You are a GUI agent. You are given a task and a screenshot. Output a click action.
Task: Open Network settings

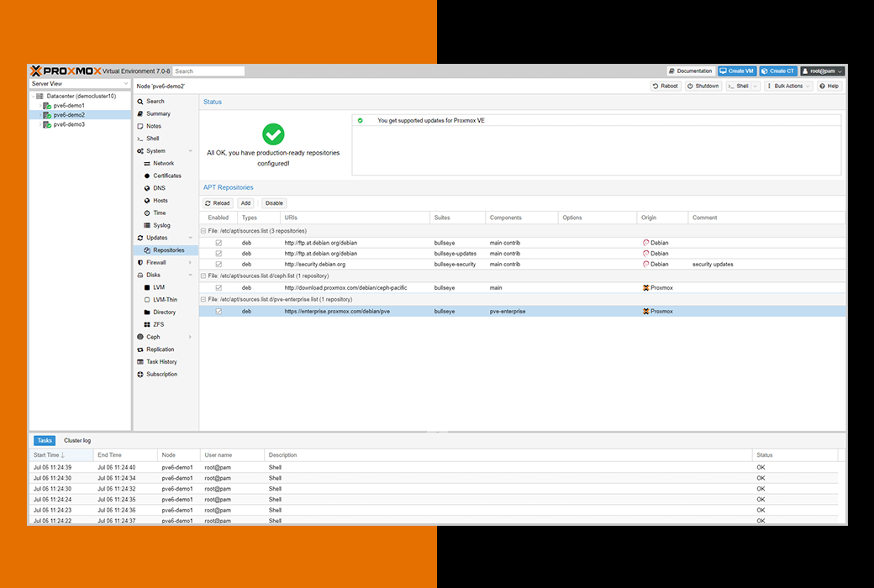tap(163, 163)
